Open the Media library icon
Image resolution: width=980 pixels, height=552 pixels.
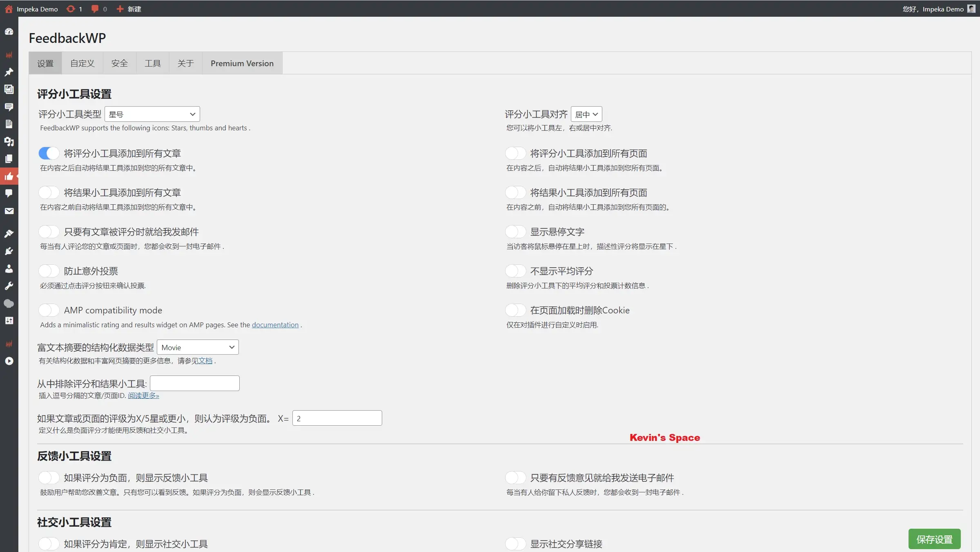(9, 89)
